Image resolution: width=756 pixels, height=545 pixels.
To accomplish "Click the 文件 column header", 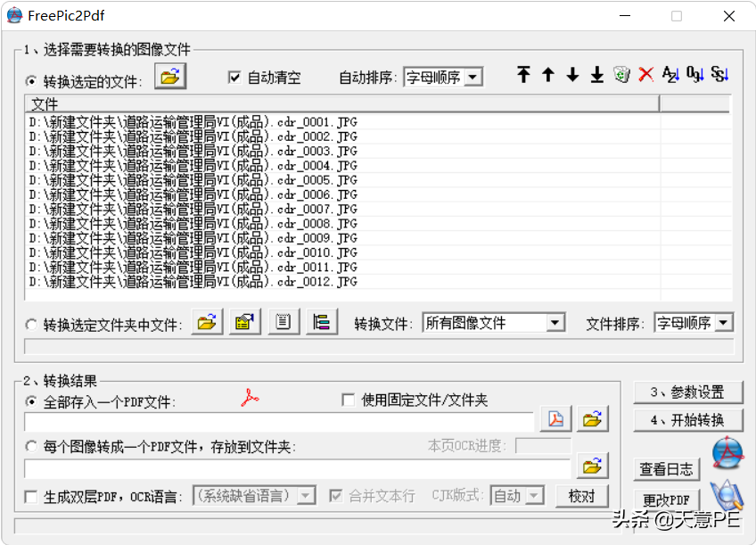I will tap(341, 103).
